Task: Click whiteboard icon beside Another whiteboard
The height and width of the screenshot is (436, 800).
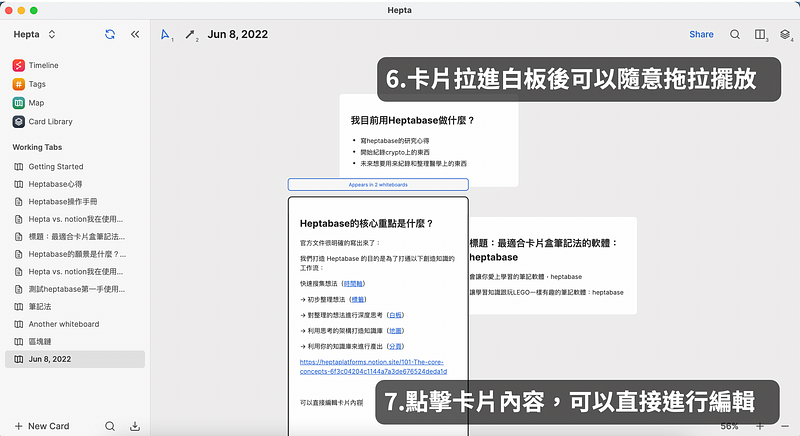Action: 19,324
